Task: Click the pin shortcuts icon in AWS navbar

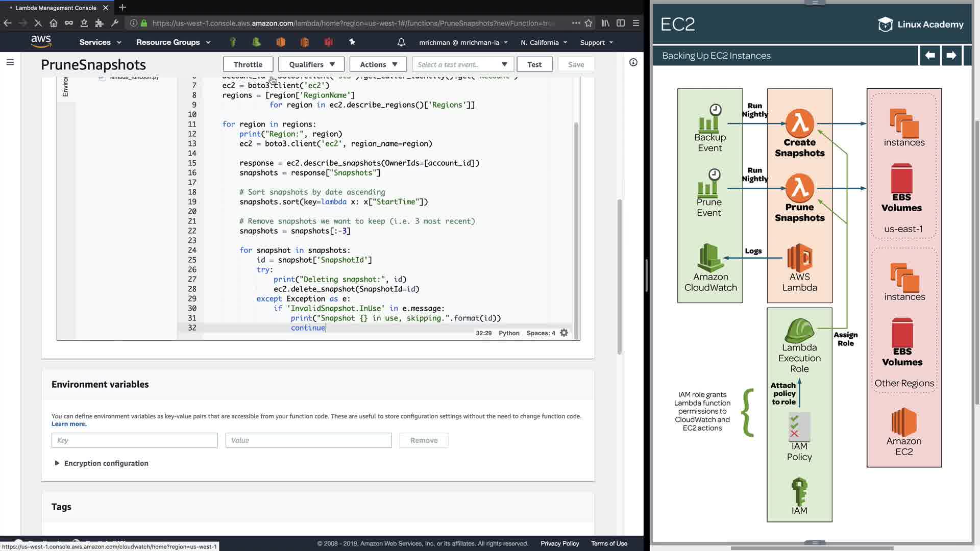Action: (352, 42)
